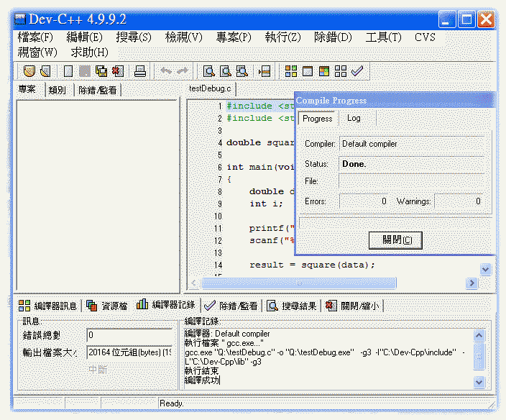Image resolution: width=506 pixels, height=420 pixels.
Task: Click the New Project toolbar icon
Action: click(29, 71)
